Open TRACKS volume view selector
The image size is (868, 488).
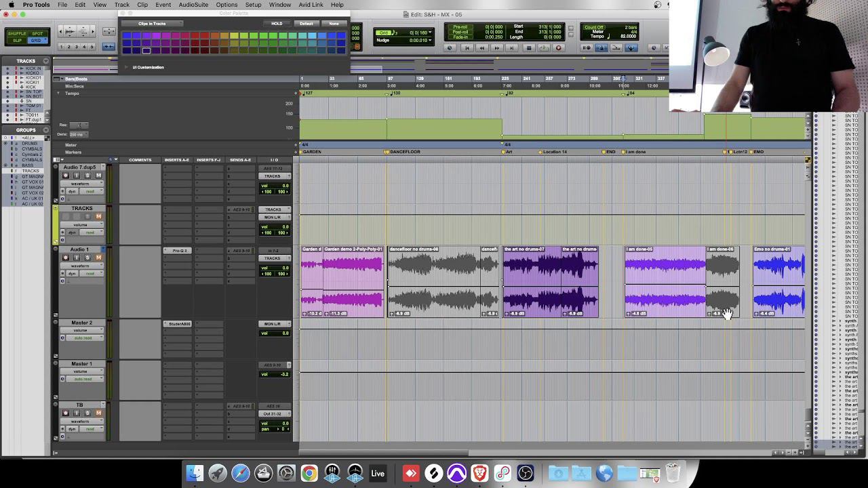(81, 225)
